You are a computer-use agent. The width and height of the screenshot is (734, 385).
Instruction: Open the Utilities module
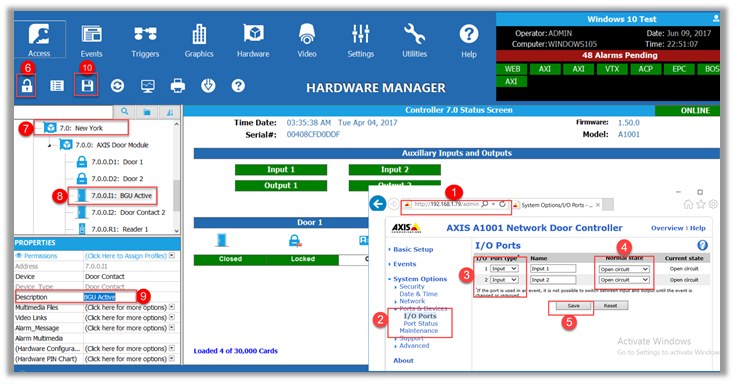pos(414,40)
